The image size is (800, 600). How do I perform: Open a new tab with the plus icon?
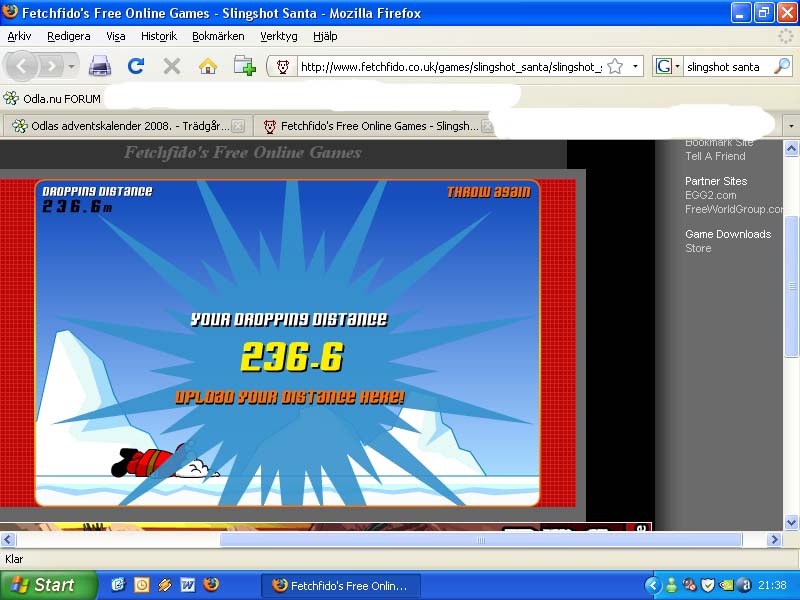pyautogui.click(x=244, y=66)
